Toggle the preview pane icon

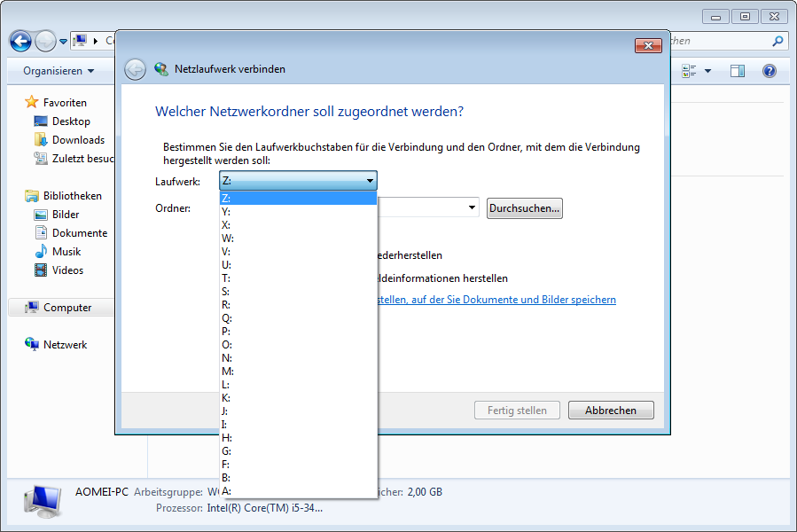[737, 71]
